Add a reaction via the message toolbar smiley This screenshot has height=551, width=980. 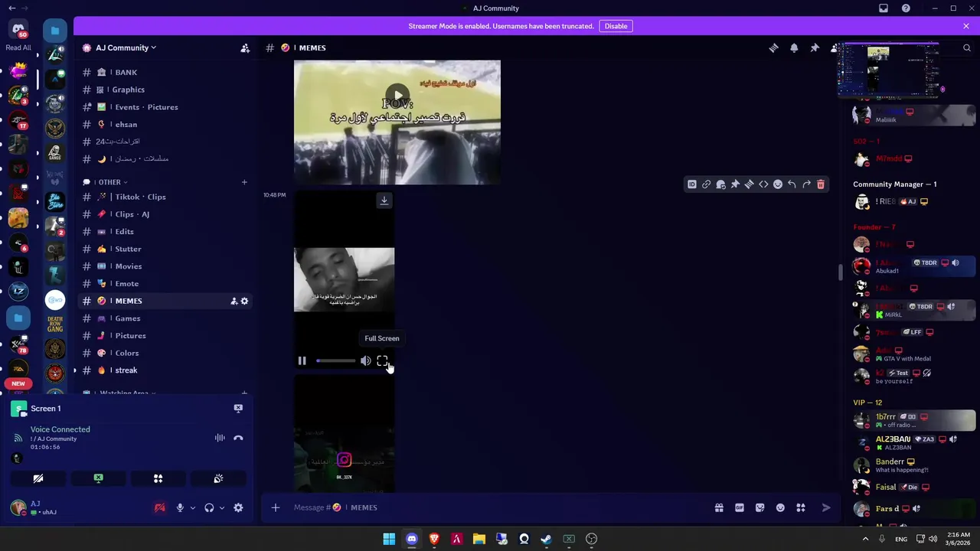point(778,184)
